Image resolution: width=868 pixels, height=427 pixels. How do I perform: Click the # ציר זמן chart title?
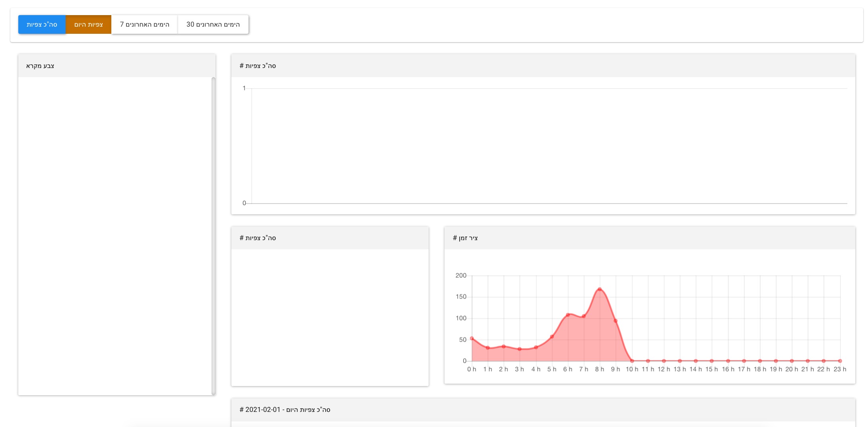click(x=465, y=238)
